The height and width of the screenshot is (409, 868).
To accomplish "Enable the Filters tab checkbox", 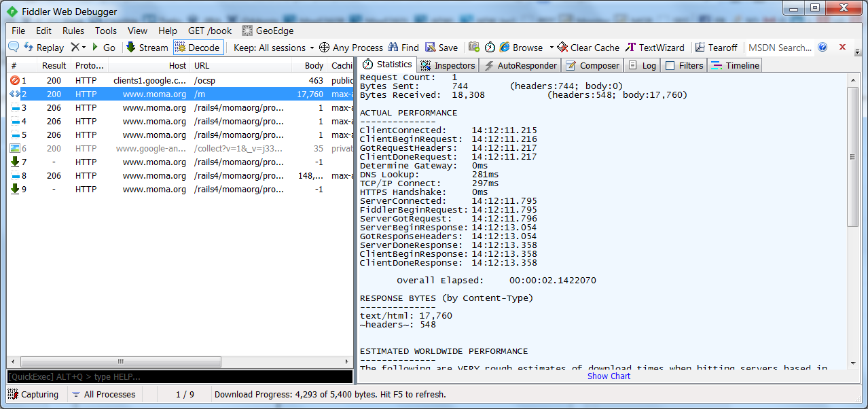I will [x=670, y=66].
